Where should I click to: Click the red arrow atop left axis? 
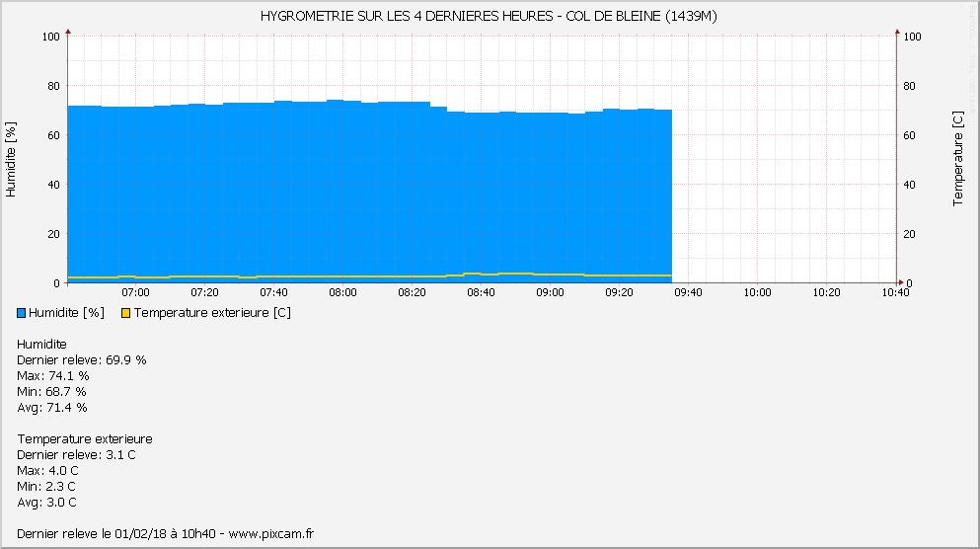[67, 32]
